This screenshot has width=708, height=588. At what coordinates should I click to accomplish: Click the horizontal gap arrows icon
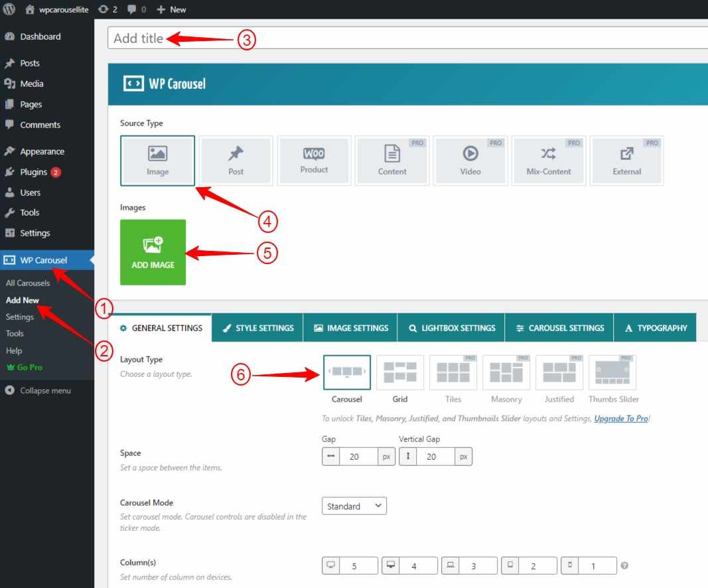pyautogui.click(x=331, y=457)
